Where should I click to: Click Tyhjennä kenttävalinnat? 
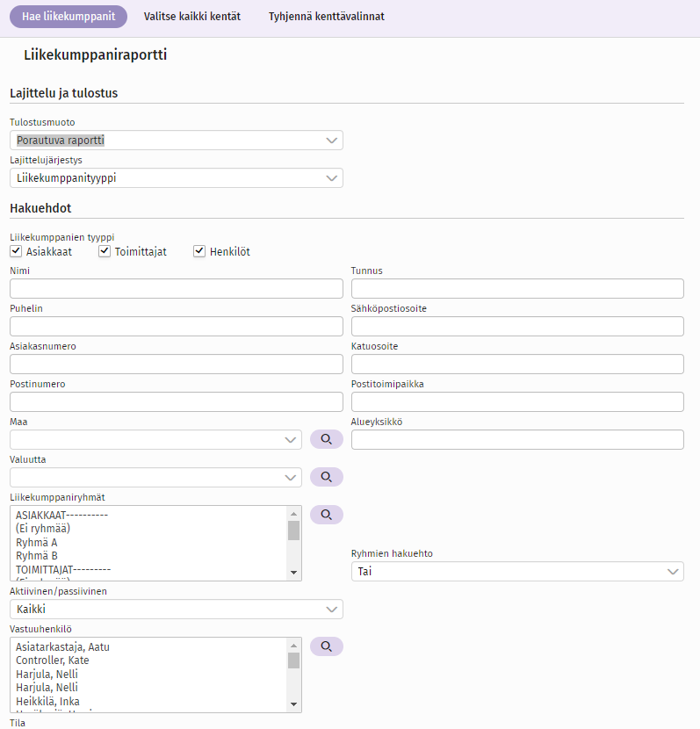327,17
